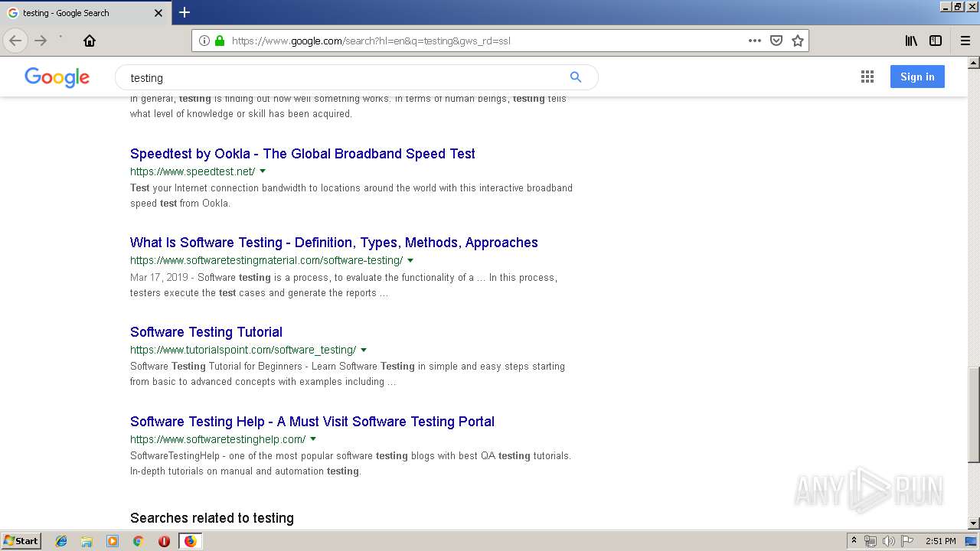Open the Firefox home page
This screenshot has width=980, height=551.
[x=90, y=41]
